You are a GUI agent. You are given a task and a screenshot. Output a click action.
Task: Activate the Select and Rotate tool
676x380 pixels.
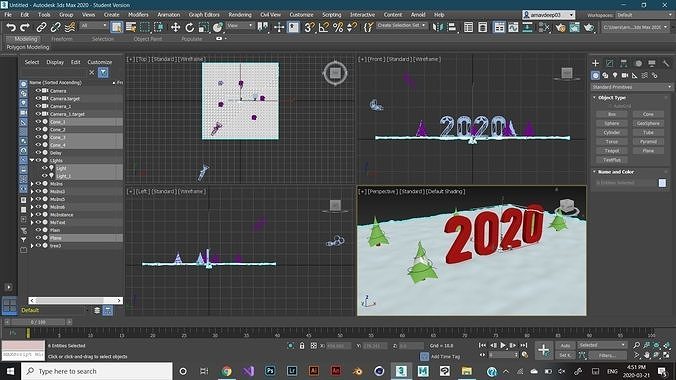tap(189, 27)
